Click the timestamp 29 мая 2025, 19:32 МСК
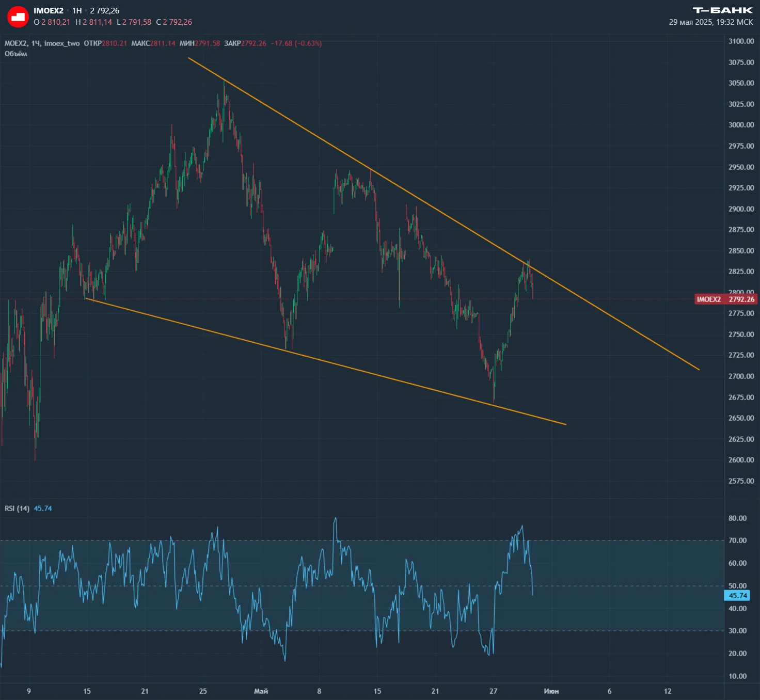 tap(711, 22)
